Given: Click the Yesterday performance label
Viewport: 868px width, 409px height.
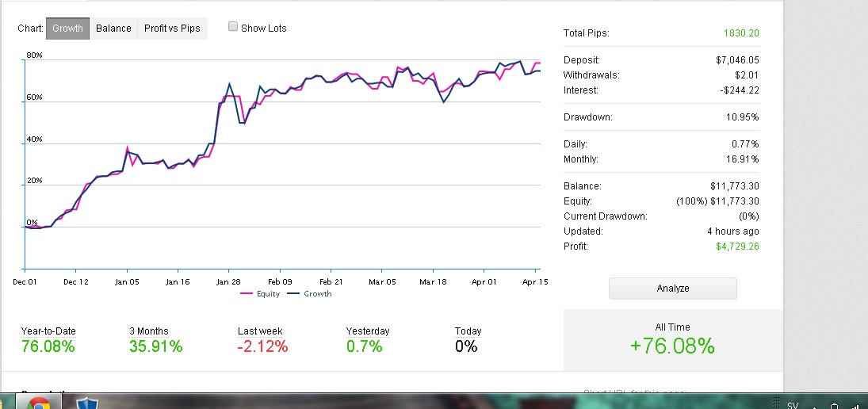Looking at the screenshot, I should pyautogui.click(x=368, y=331).
